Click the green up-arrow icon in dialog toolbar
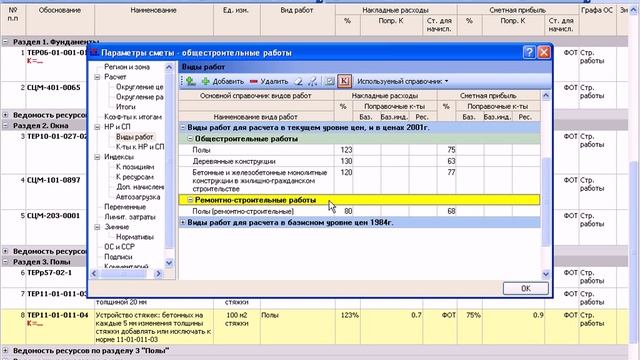 click(191, 81)
